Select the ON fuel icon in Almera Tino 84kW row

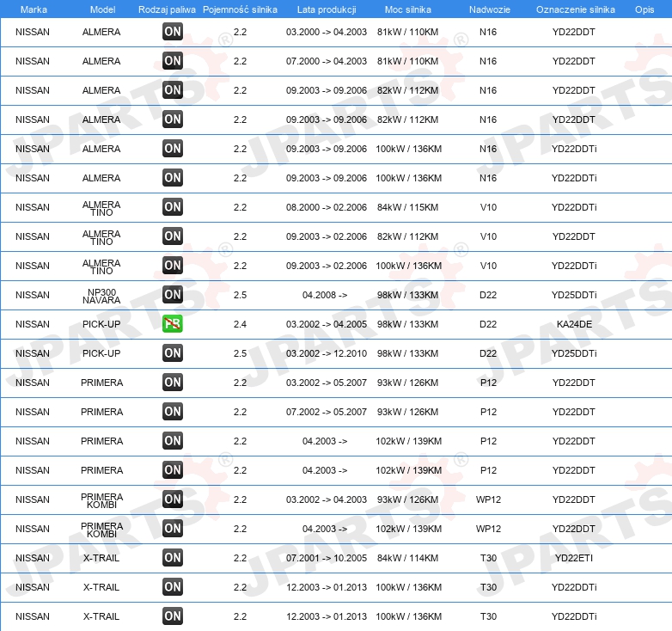click(173, 206)
